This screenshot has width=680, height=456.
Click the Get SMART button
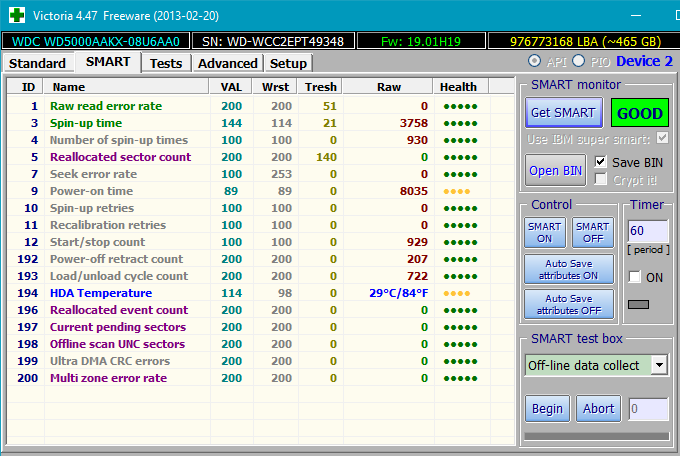[563, 112]
